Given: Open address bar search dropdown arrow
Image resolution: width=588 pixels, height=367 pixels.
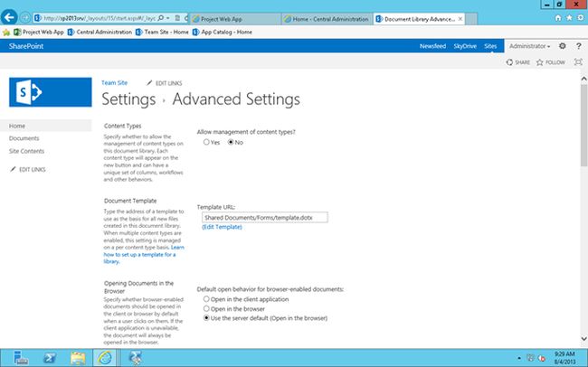Looking at the screenshot, I should [x=168, y=18].
